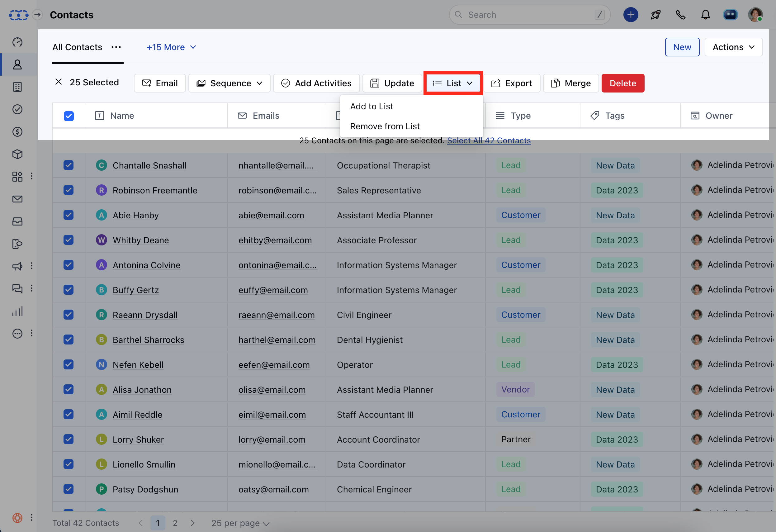Open options dots beside the apps sidebar icon
This screenshot has height=532, width=776.
pyautogui.click(x=32, y=176)
